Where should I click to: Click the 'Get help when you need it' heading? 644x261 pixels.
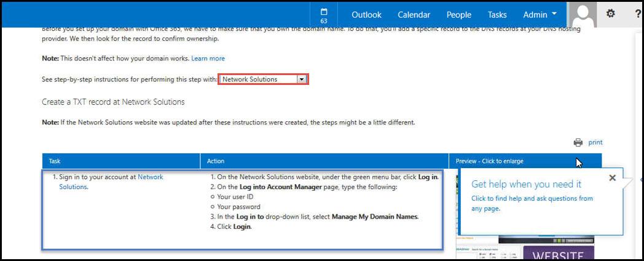tap(526, 184)
